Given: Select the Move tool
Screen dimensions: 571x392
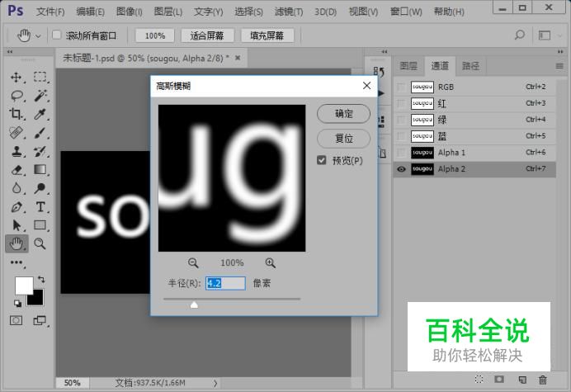Looking at the screenshot, I should (17, 78).
